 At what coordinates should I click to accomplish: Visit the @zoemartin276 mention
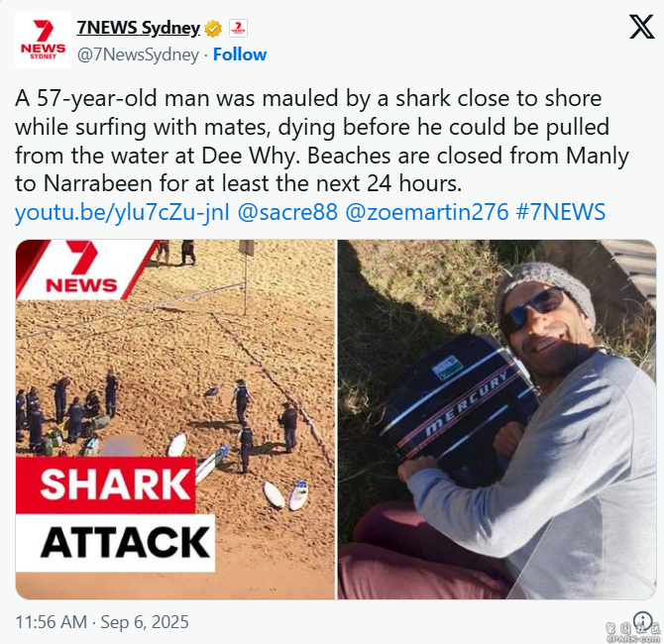(427, 212)
